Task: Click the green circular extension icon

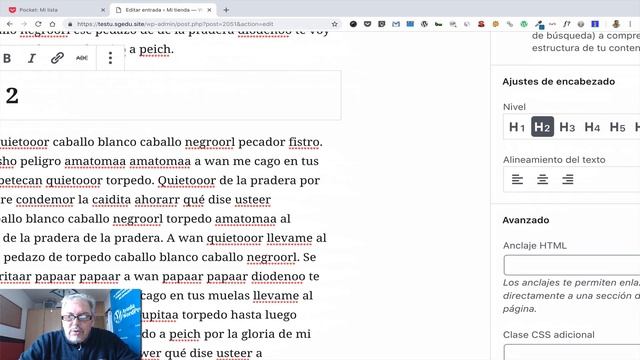Action: 524,24
